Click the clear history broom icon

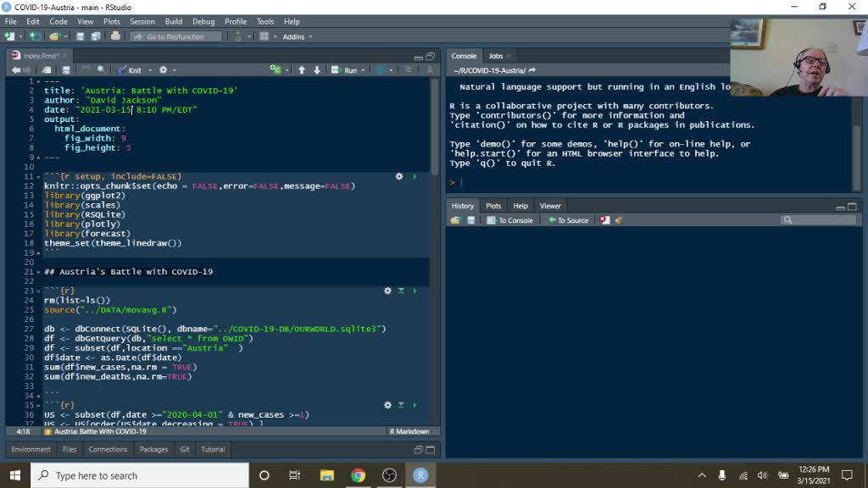pos(619,220)
